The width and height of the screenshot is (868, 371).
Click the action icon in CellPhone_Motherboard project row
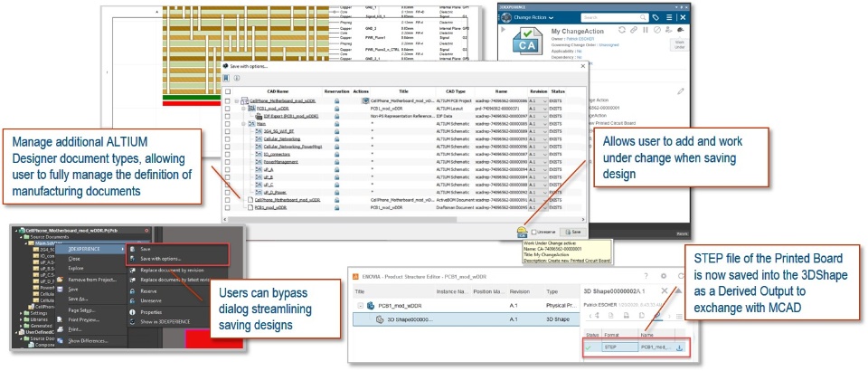pos(365,100)
